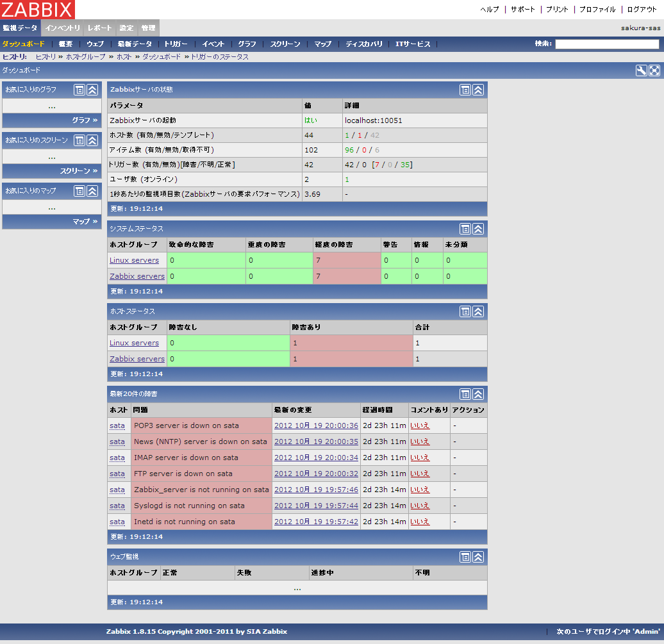Open menu icon of 最新20件の障害 widget

click(465, 394)
